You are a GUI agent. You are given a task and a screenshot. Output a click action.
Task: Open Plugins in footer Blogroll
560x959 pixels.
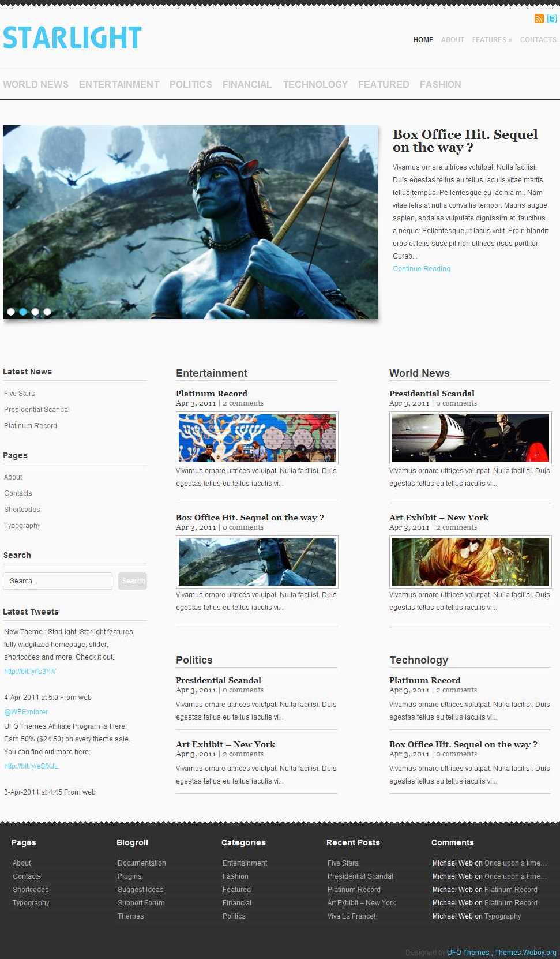130,876
